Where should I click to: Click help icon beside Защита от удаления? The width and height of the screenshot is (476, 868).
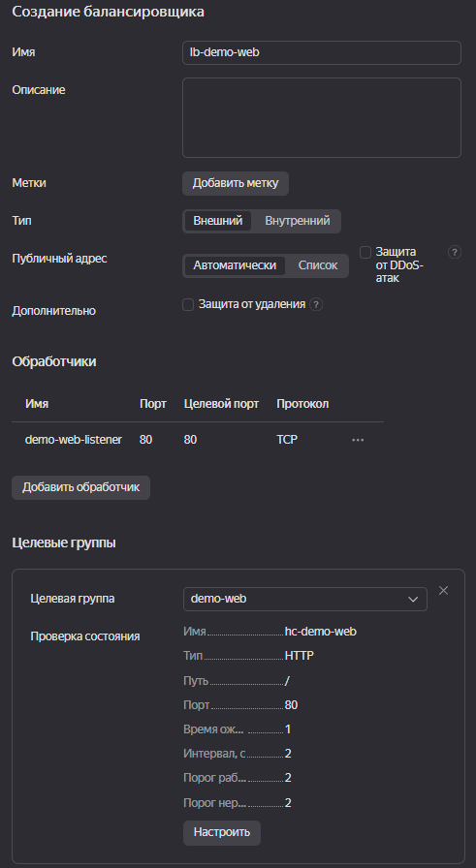316,304
